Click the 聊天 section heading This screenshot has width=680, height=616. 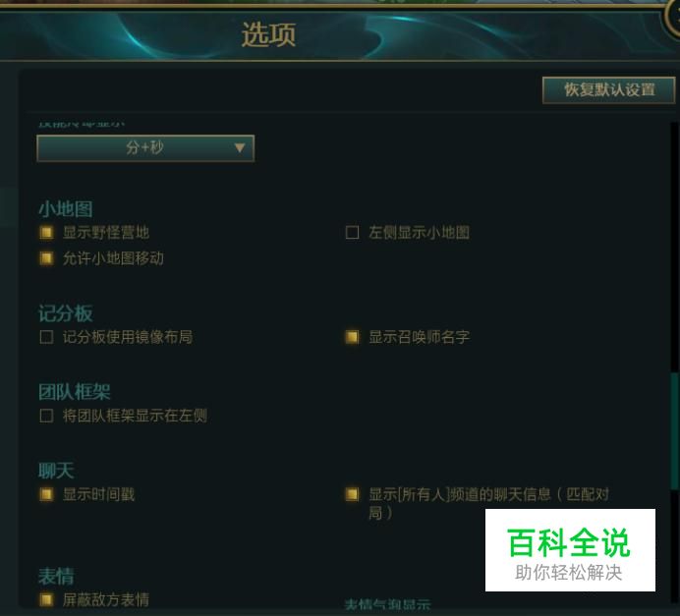point(56,471)
